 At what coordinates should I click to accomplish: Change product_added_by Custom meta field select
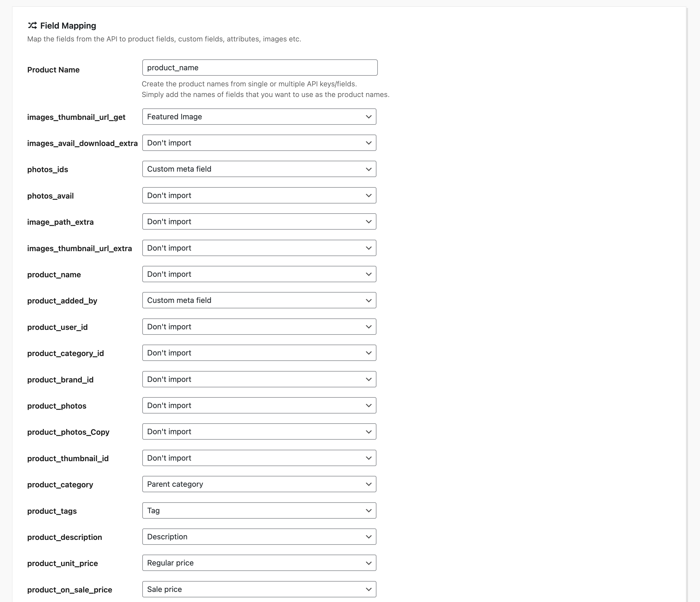pyautogui.click(x=259, y=300)
